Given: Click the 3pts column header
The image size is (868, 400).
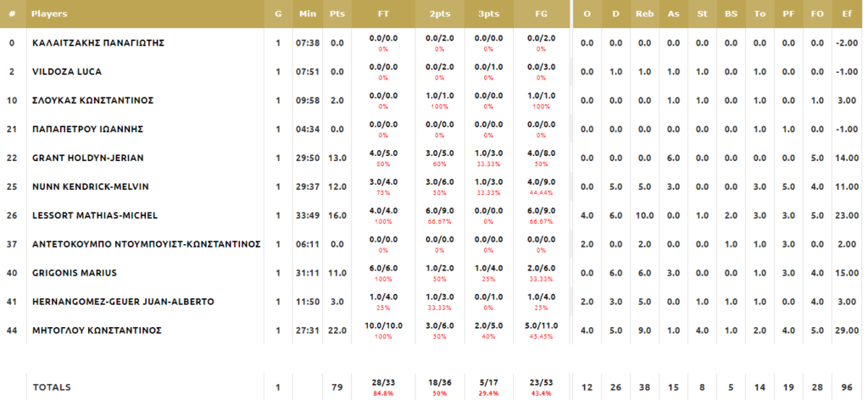Looking at the screenshot, I should 488,14.
